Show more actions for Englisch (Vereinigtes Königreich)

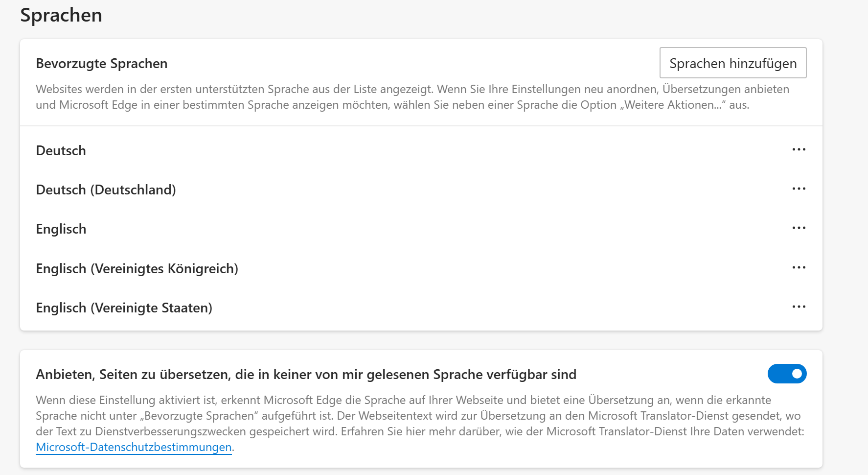click(799, 268)
